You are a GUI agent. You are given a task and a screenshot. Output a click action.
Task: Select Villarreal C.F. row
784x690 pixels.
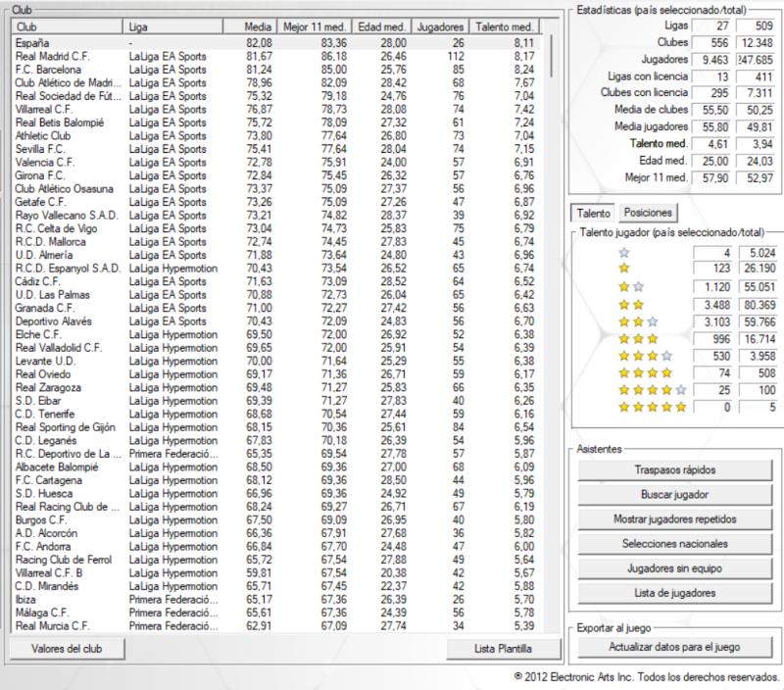tap(278, 109)
